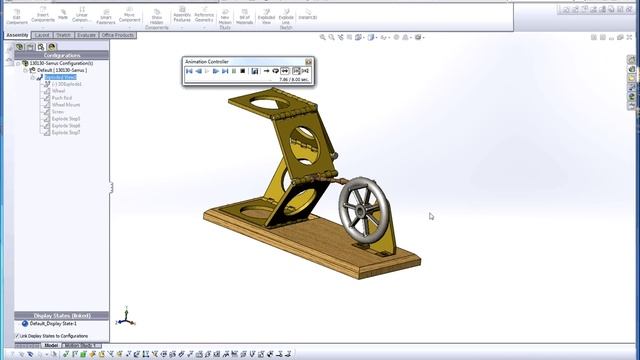Open Reference Geometry tool
Image resolution: width=640 pixels, height=360 pixels.
pos(204,15)
